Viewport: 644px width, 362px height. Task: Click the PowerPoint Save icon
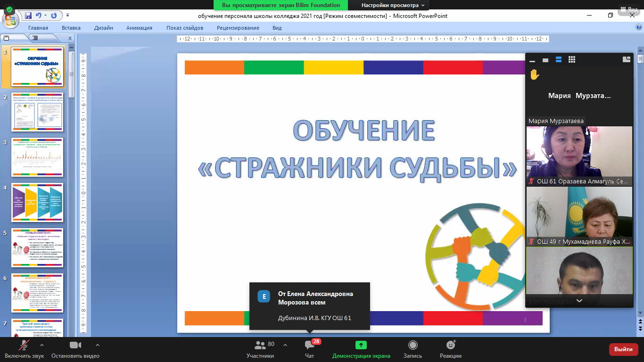tap(28, 16)
